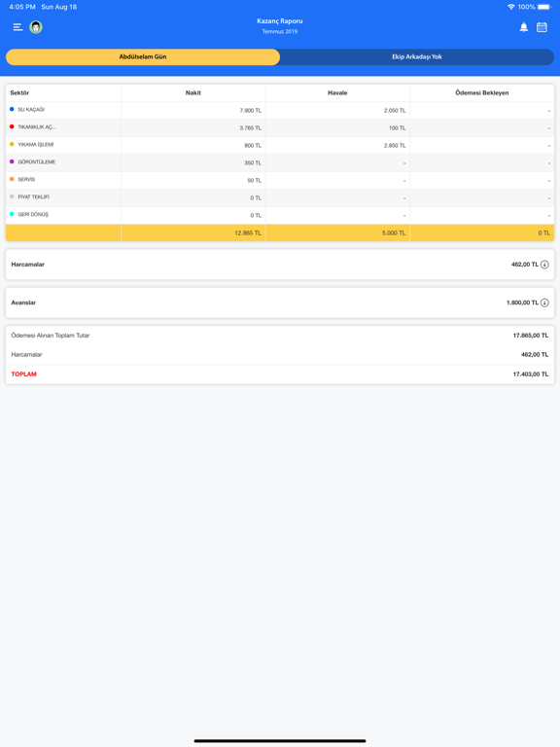The width and height of the screenshot is (560, 747).
Task: Click the red TIKANIKLIK AÇ... sector dot
Action: pos(12,126)
